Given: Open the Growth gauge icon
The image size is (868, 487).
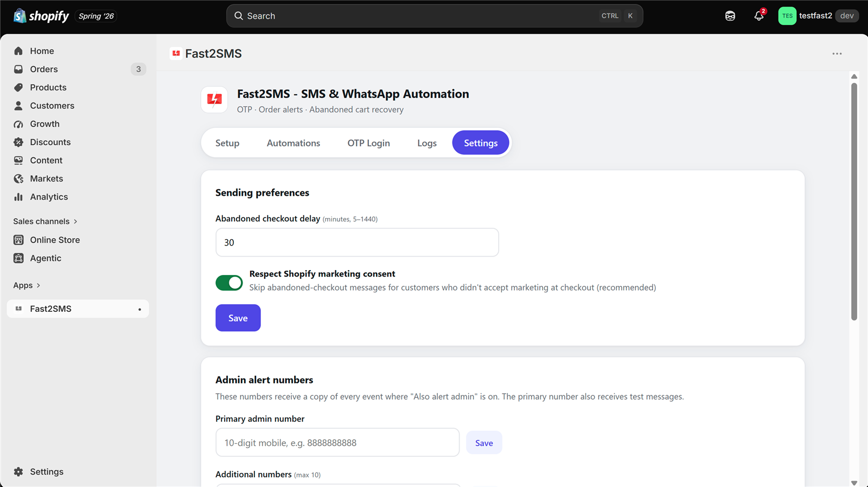Looking at the screenshot, I should [x=18, y=124].
